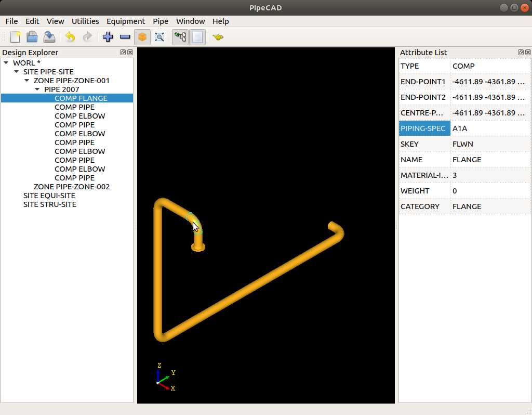The width and height of the screenshot is (532, 415).
Task: Open the Help menu
Action: (220, 21)
